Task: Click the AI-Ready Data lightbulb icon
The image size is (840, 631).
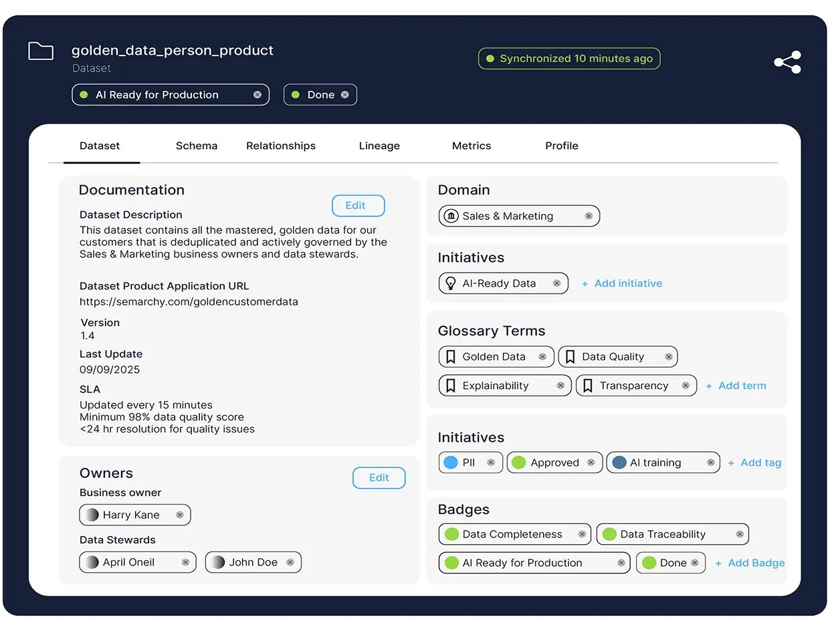Action: point(451,283)
